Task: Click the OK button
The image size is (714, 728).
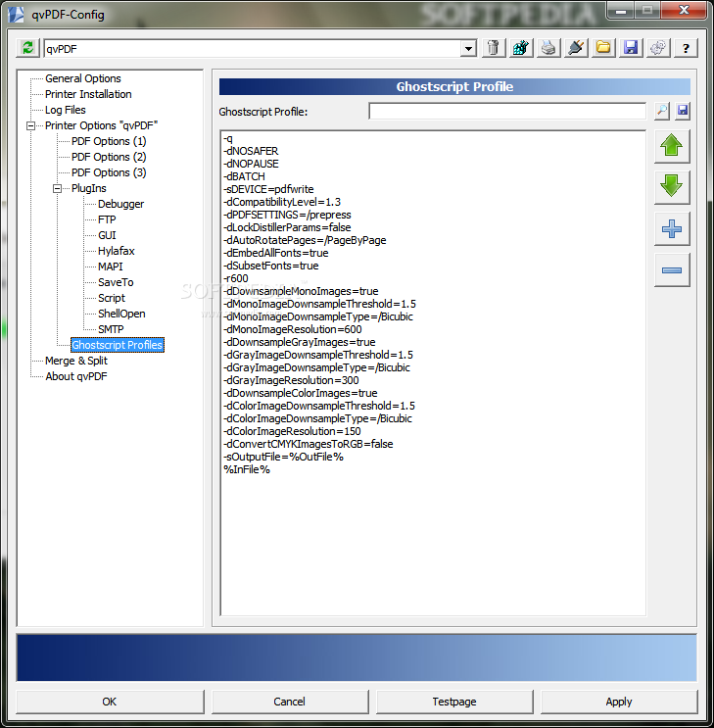Action: tap(110, 702)
